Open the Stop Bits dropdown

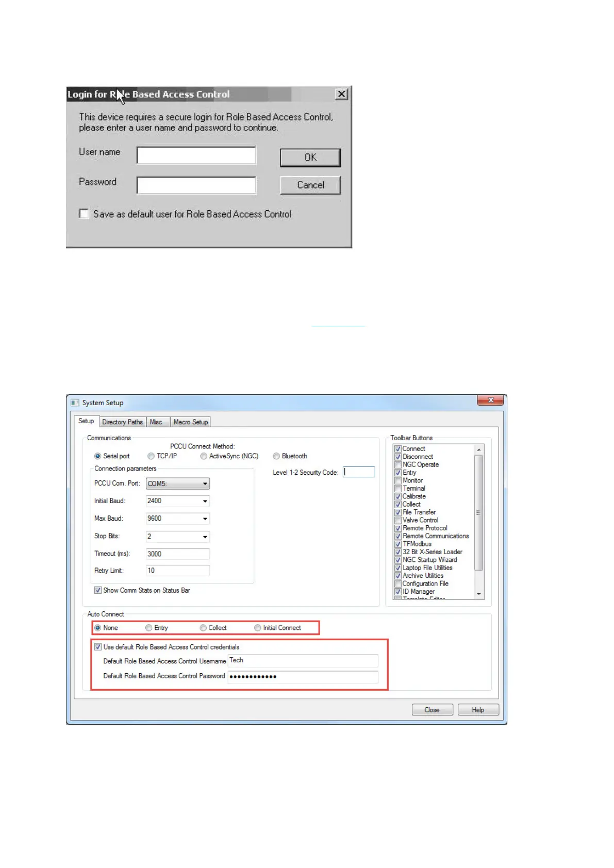[x=178, y=537]
